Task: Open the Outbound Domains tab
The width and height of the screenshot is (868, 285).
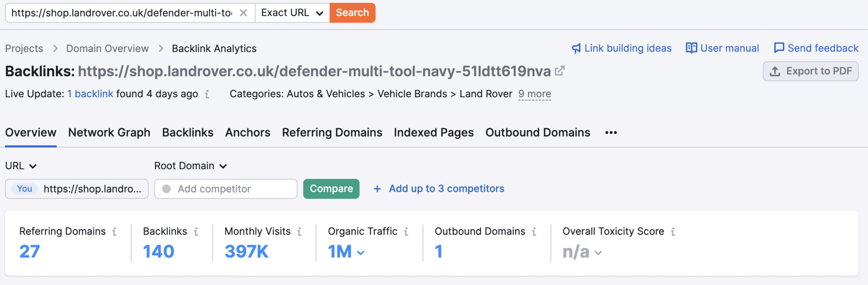Action: point(538,133)
